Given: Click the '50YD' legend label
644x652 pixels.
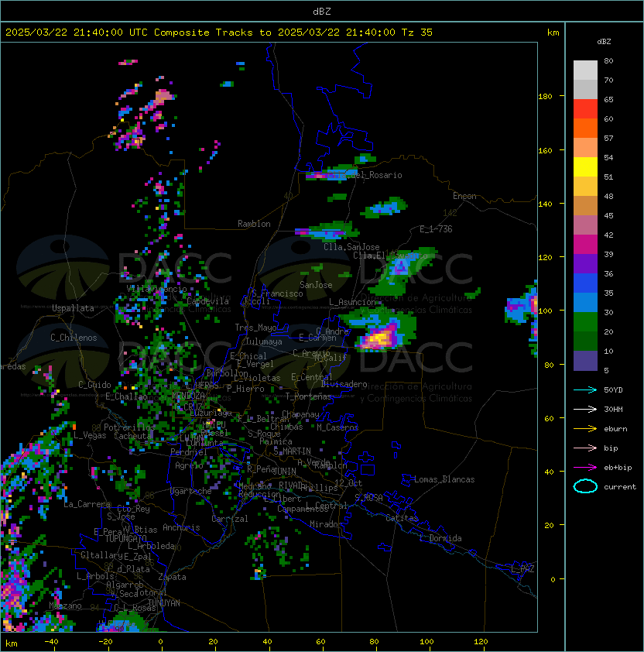Looking at the screenshot, I should click(613, 390).
